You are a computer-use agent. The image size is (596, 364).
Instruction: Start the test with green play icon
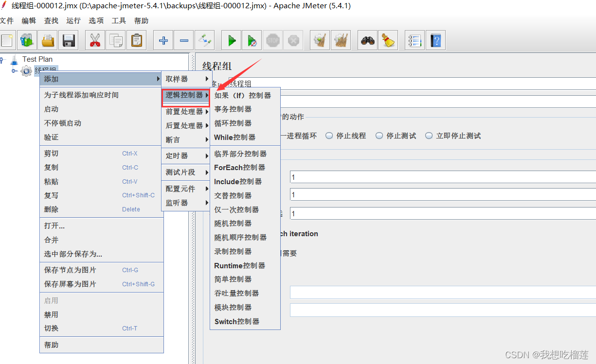point(232,40)
